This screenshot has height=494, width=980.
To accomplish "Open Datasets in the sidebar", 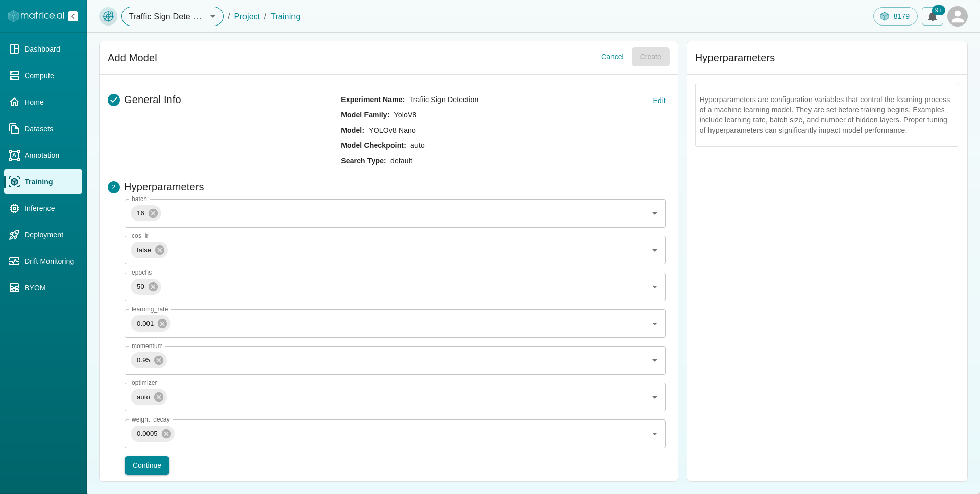I will (43, 129).
